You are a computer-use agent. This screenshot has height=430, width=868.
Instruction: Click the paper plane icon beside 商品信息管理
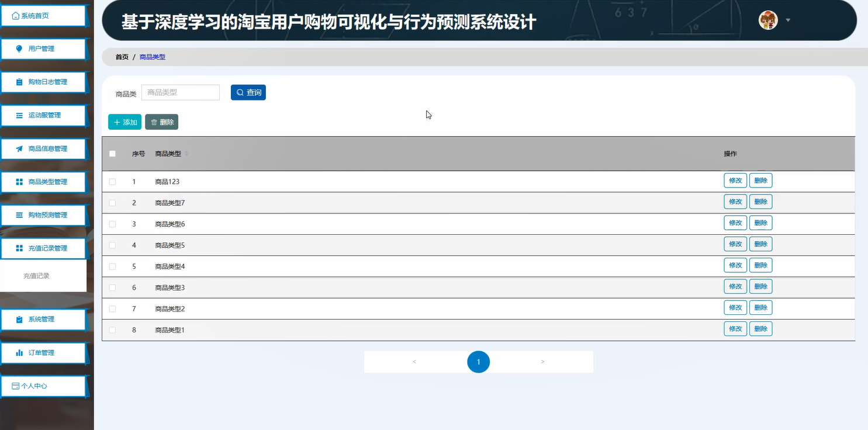[19, 148]
